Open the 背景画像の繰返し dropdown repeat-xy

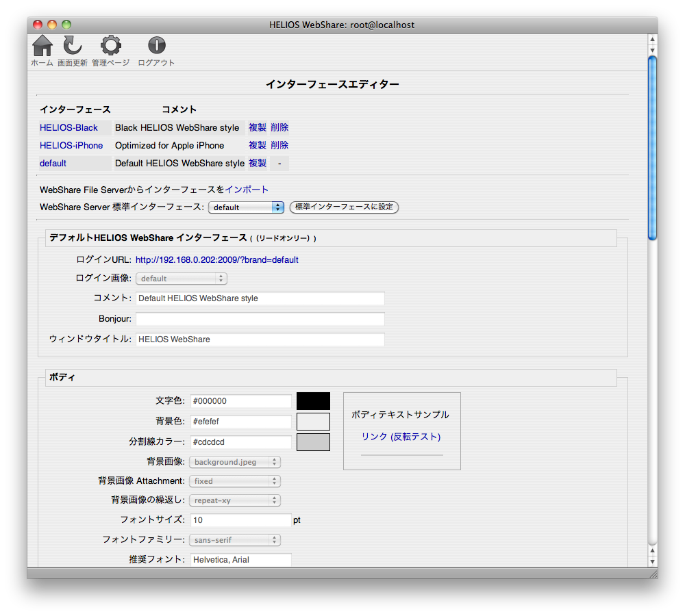[x=235, y=500]
